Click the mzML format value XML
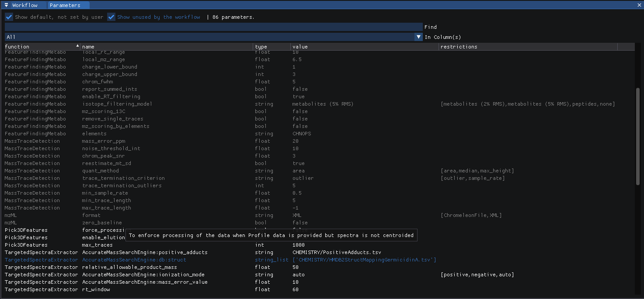 (x=297, y=215)
